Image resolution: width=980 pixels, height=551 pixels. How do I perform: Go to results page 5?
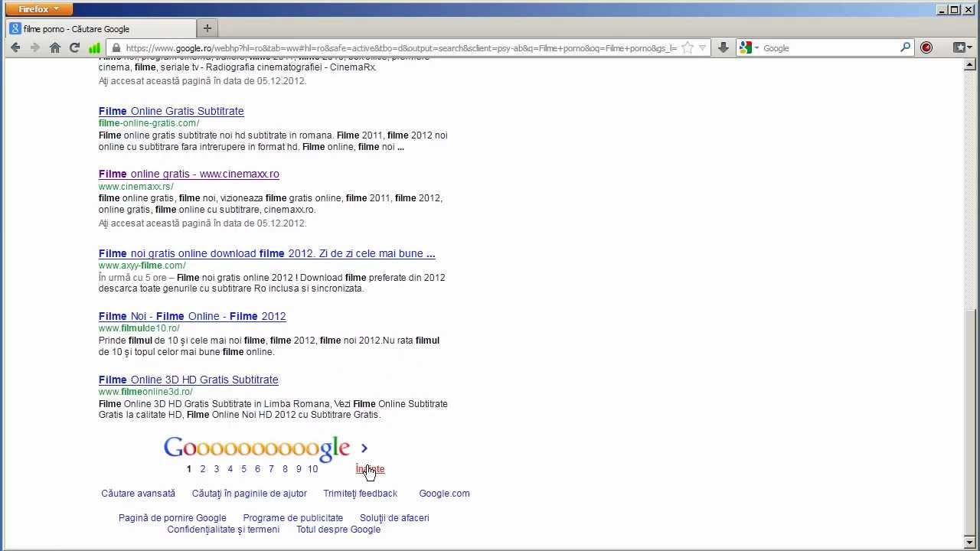pyautogui.click(x=243, y=469)
